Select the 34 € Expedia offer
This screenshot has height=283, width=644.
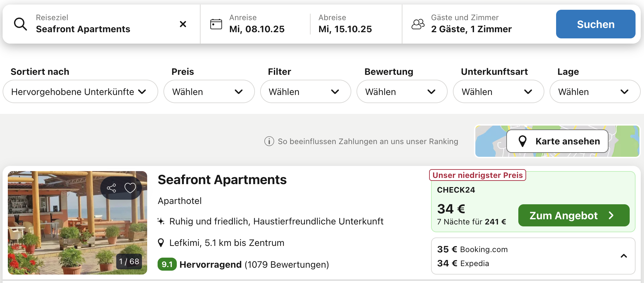pos(463,263)
